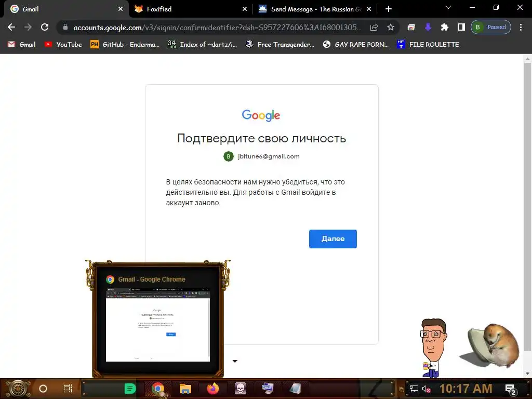This screenshot has width=532, height=399.
Task: Bookmark this page with the star
Action: (391, 27)
